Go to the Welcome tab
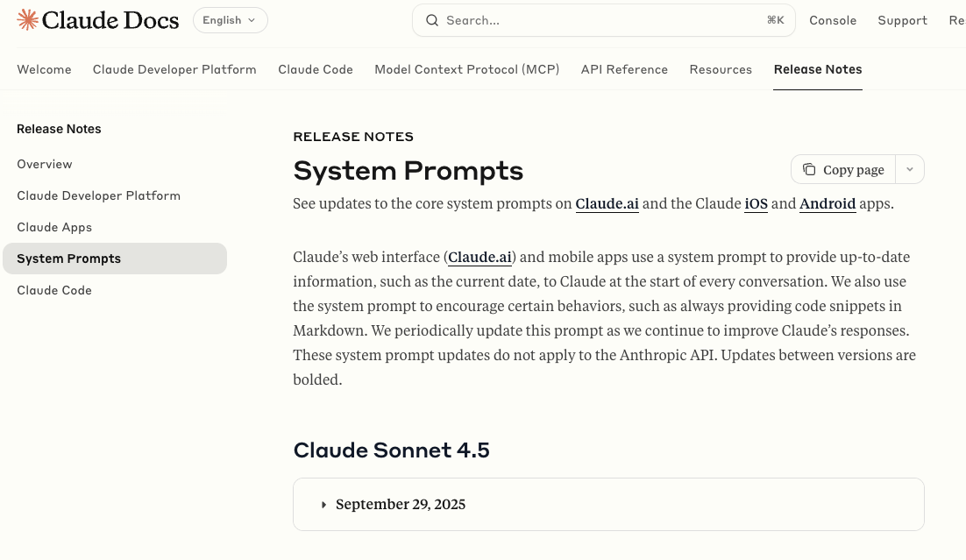 44,69
